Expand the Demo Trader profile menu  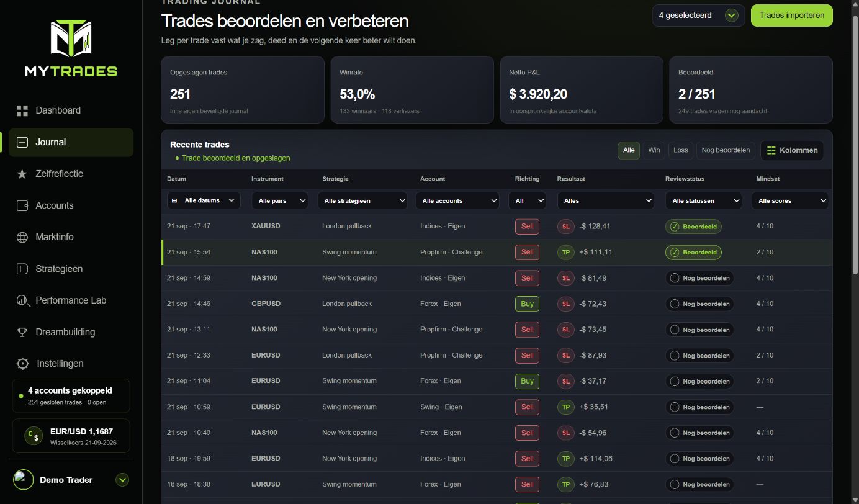pyautogui.click(x=123, y=480)
